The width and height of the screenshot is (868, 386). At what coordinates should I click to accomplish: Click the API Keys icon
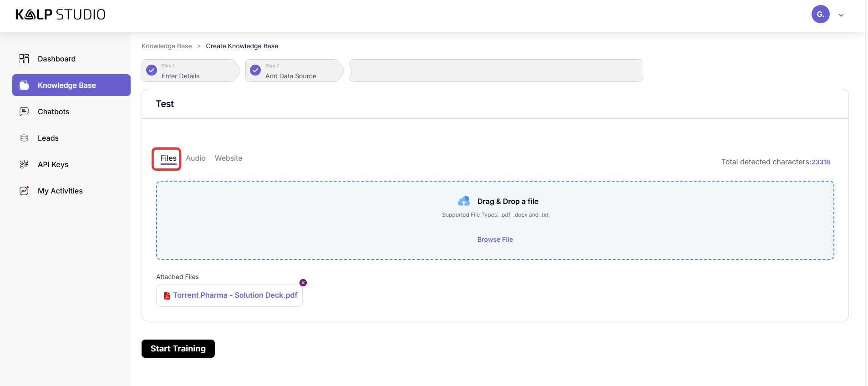[24, 164]
